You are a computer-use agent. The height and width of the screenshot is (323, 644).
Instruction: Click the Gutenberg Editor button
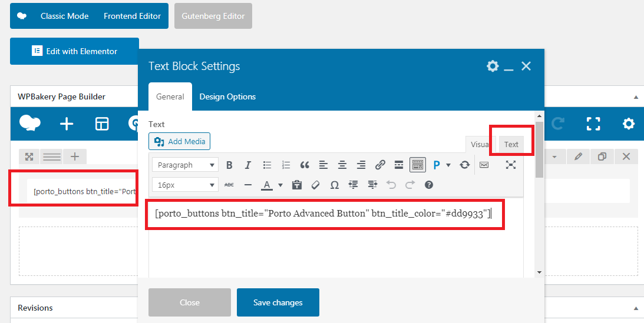pos(213,16)
